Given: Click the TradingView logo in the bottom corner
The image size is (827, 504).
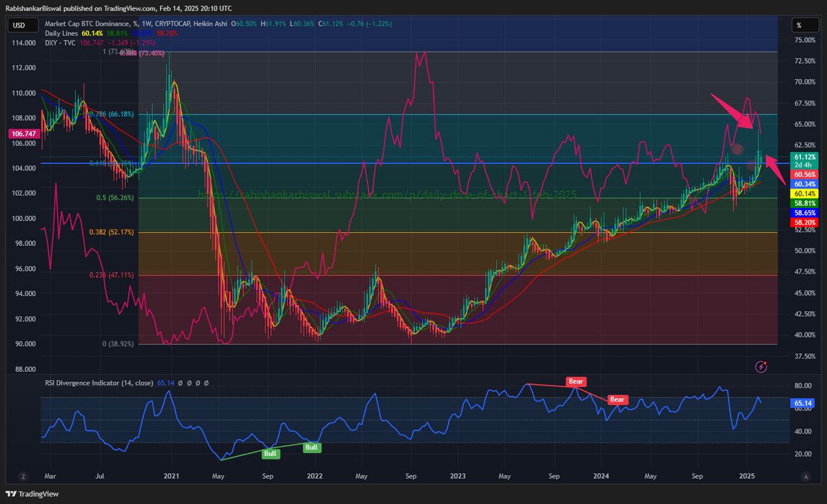Looking at the screenshot, I should (x=34, y=494).
